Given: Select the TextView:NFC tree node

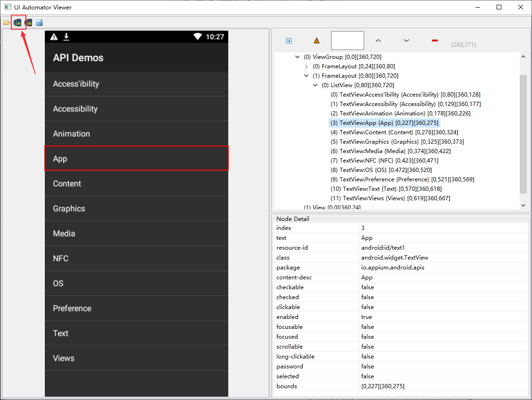Looking at the screenshot, I should tap(384, 161).
